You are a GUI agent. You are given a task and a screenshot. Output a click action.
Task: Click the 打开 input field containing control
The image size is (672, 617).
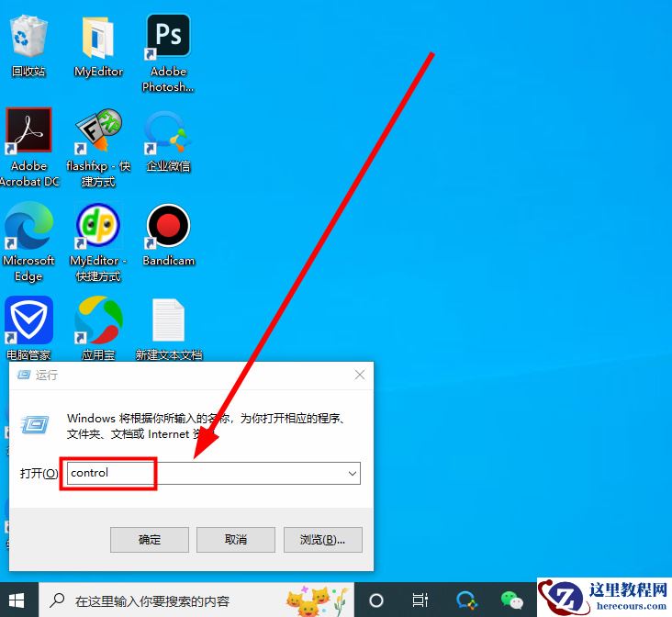pyautogui.click(x=213, y=474)
